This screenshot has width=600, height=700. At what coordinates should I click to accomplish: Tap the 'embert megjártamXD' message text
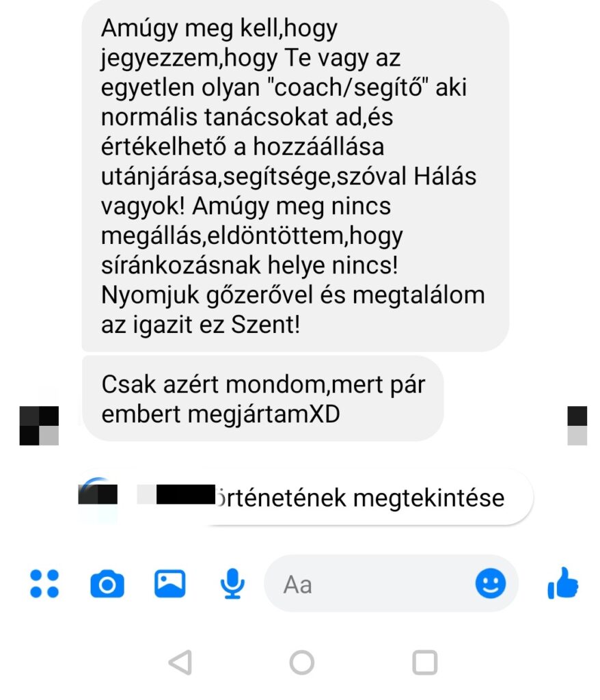coord(221,414)
